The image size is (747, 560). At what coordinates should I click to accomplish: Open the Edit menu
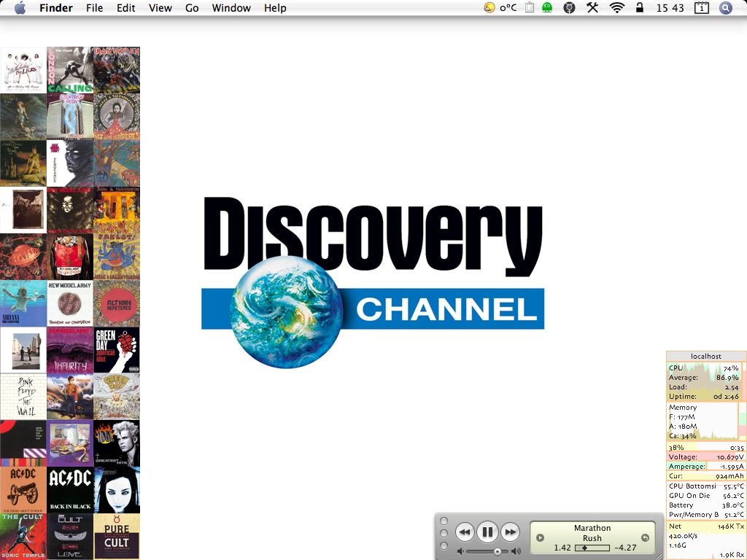click(125, 8)
